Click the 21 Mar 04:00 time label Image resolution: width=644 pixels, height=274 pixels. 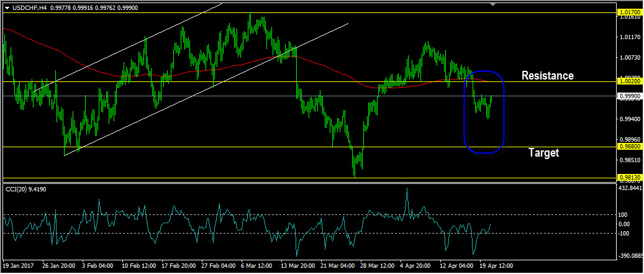pyautogui.click(x=338, y=266)
